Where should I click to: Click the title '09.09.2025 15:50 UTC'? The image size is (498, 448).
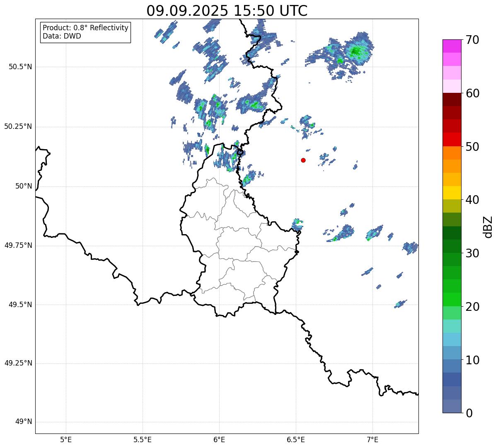coord(227,11)
